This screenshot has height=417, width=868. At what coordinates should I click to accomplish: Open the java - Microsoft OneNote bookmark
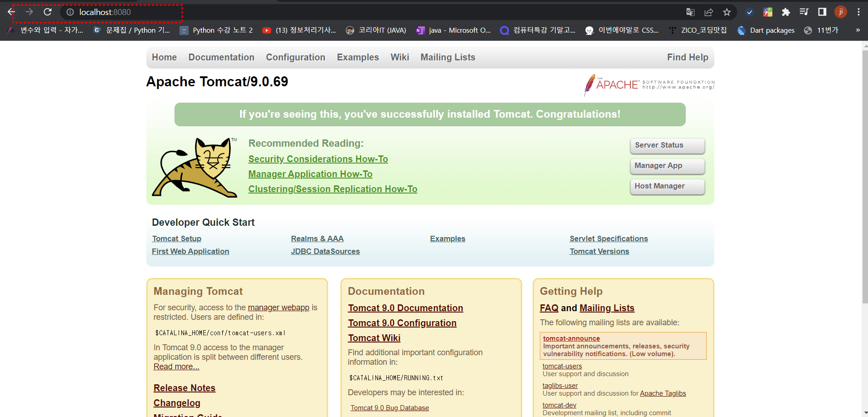(454, 30)
